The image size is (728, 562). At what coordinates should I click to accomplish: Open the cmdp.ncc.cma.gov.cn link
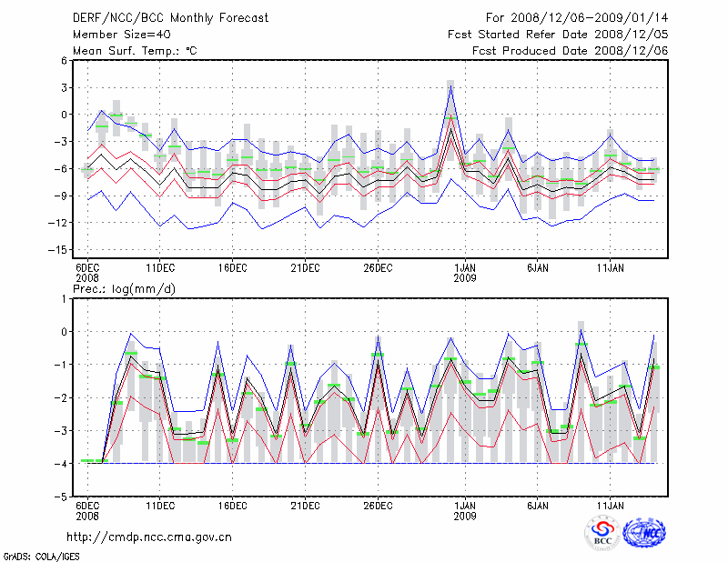tap(149, 537)
